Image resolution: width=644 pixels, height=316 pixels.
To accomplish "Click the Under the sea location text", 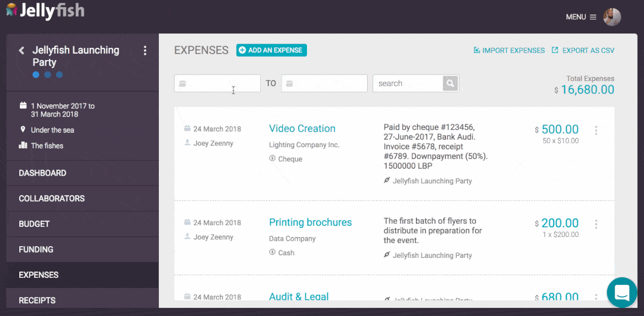I will (x=53, y=130).
